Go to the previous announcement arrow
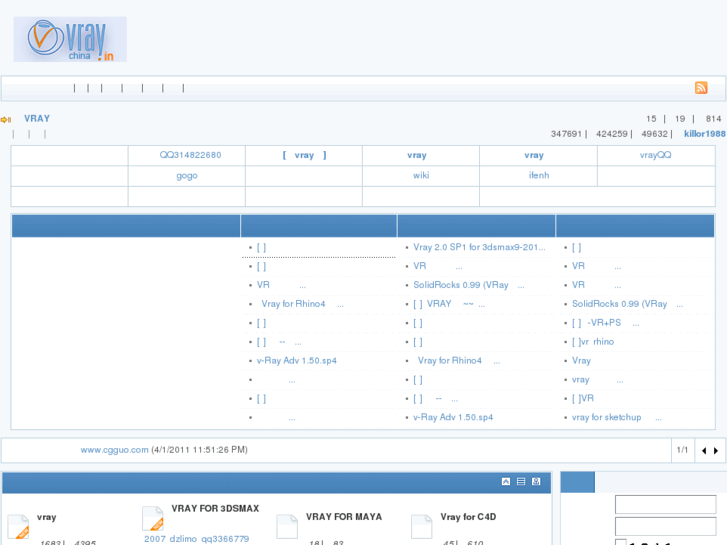Viewport: 727px width, 545px height. 704,450
